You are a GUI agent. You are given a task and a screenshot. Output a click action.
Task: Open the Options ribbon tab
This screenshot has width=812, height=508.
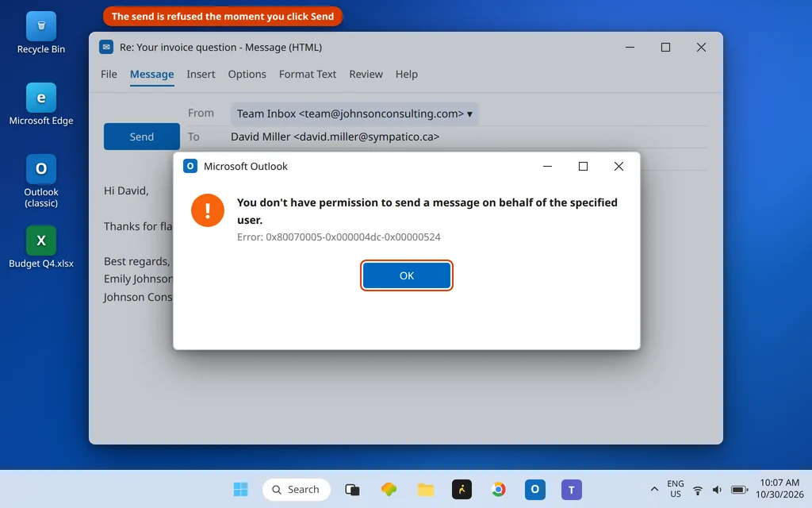point(247,74)
